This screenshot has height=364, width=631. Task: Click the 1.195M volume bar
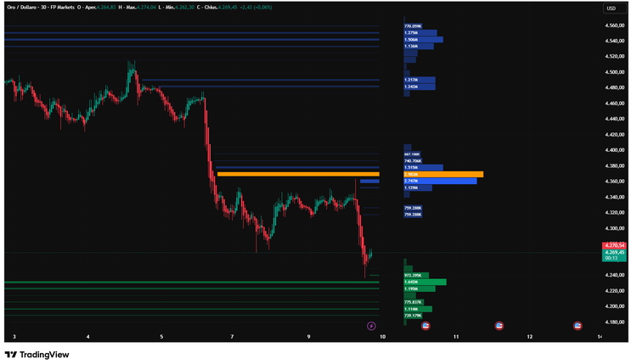[x=420, y=288]
